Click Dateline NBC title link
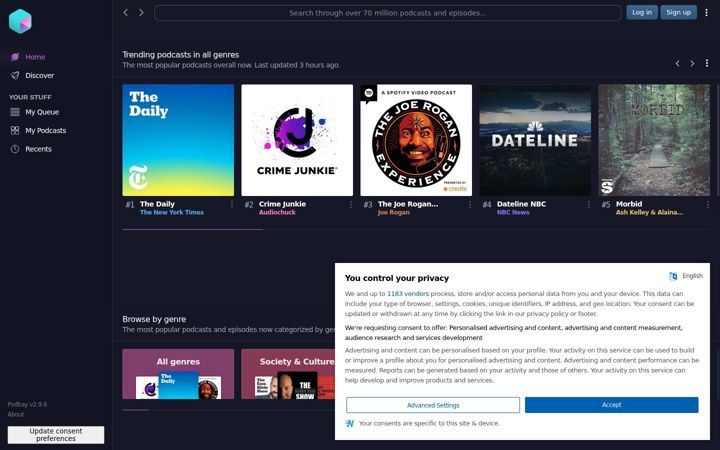Viewport: 720px width, 450px height. (521, 204)
